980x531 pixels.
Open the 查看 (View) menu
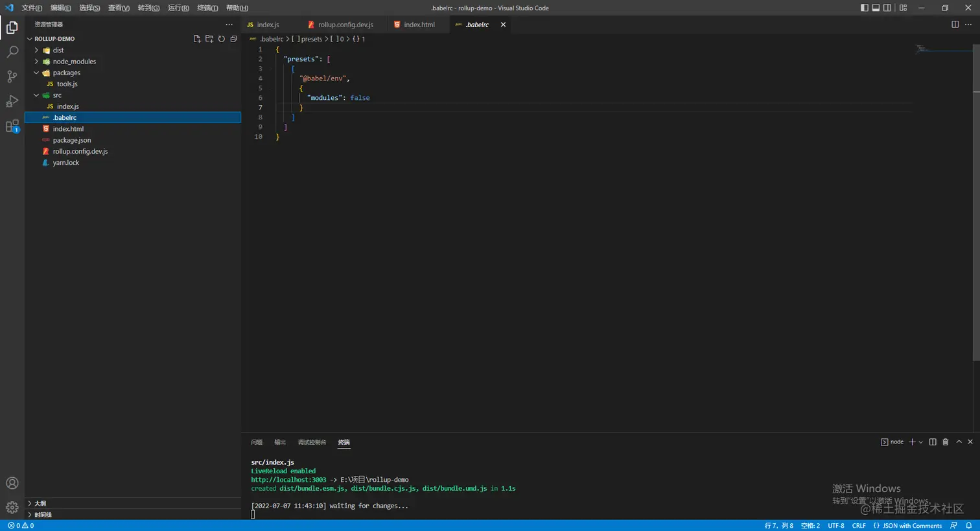[119, 8]
